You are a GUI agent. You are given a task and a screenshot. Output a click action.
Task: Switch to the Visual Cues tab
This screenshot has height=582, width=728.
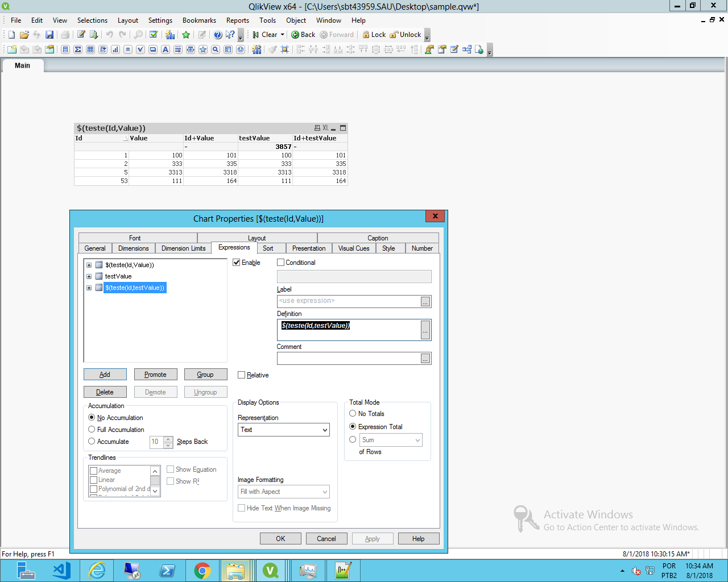(x=354, y=248)
